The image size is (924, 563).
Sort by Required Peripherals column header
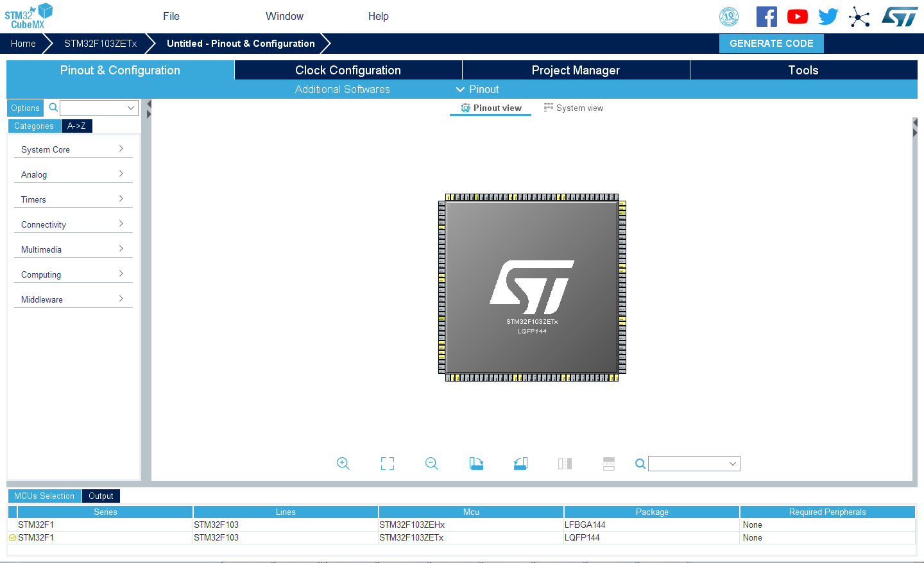[828, 512]
